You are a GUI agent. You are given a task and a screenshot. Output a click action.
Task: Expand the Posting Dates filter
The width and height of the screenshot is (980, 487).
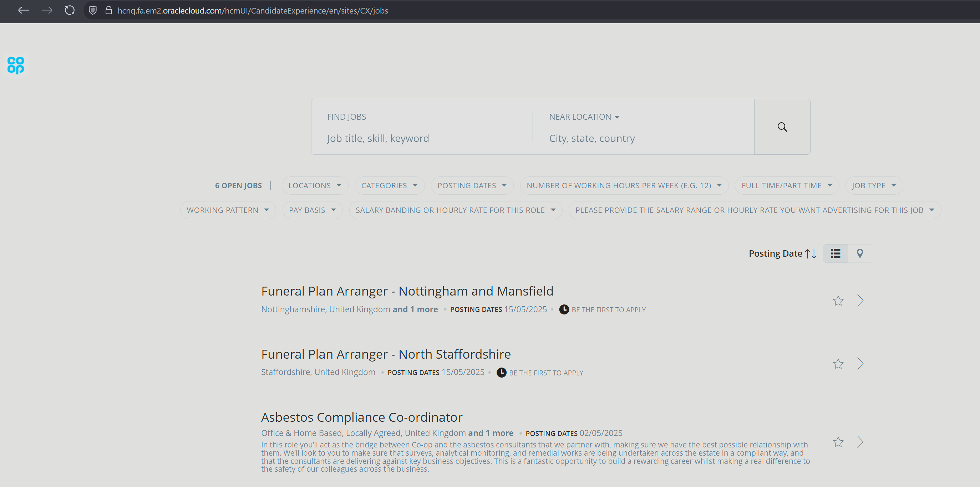[472, 185]
